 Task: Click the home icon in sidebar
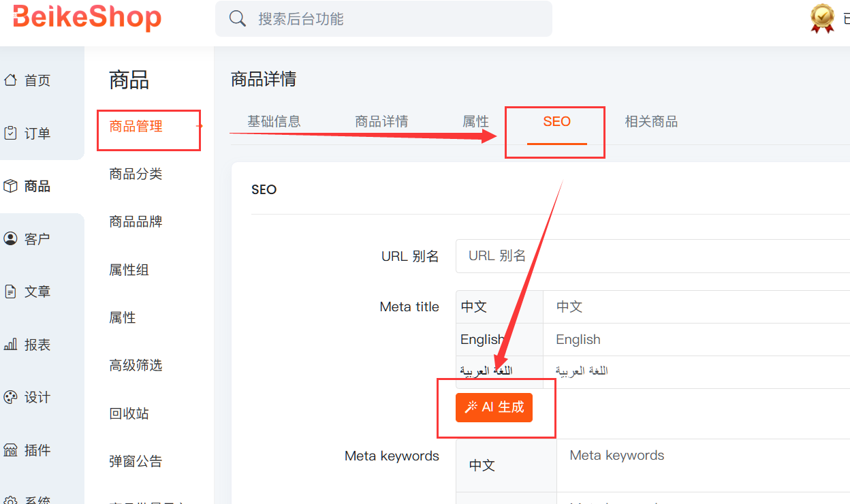(x=10, y=80)
